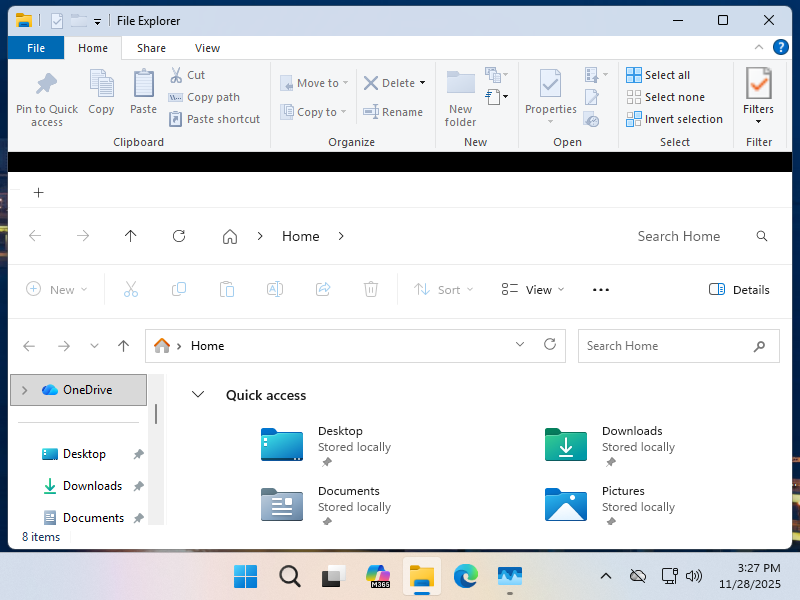Click the Copy command bar icon
This screenshot has width=800, height=600.
(x=179, y=289)
